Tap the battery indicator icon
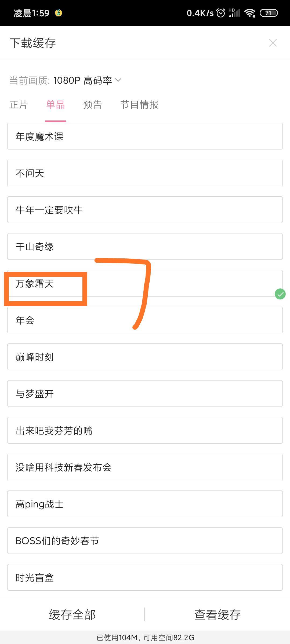Viewport: 290px width, 644px height. tap(269, 13)
